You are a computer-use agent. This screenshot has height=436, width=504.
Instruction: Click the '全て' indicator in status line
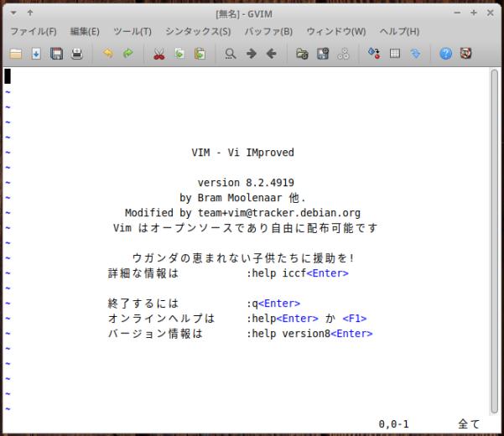pos(469,424)
